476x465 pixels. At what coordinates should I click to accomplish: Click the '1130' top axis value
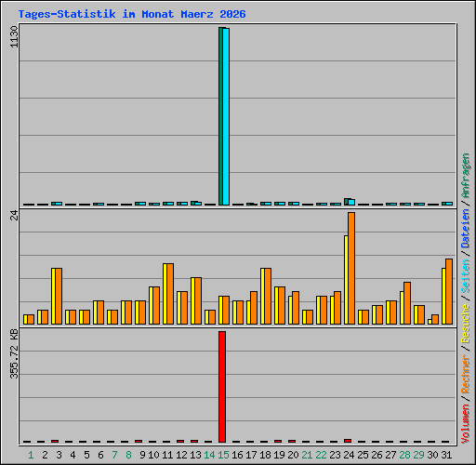(14, 36)
